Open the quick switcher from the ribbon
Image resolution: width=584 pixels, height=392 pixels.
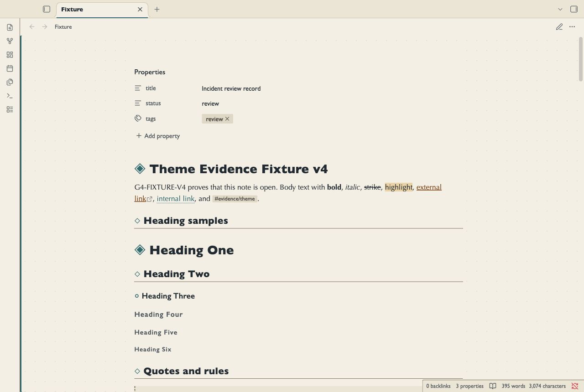[x=10, y=27]
